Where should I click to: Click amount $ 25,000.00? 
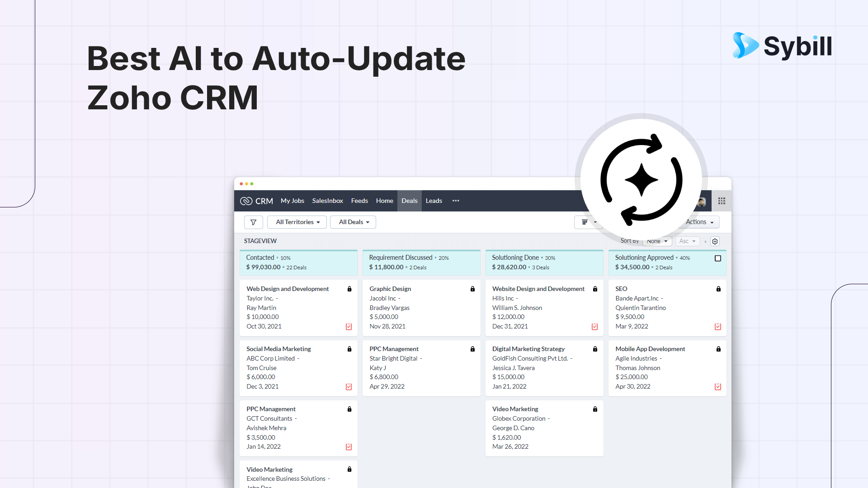[632, 377]
